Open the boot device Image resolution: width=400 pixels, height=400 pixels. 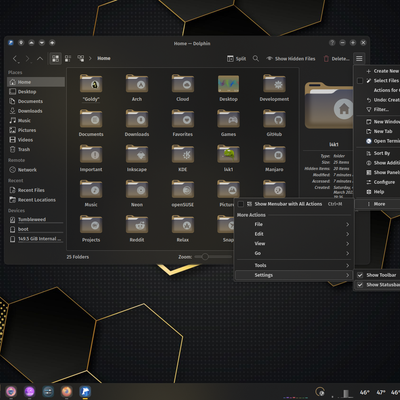point(36,229)
